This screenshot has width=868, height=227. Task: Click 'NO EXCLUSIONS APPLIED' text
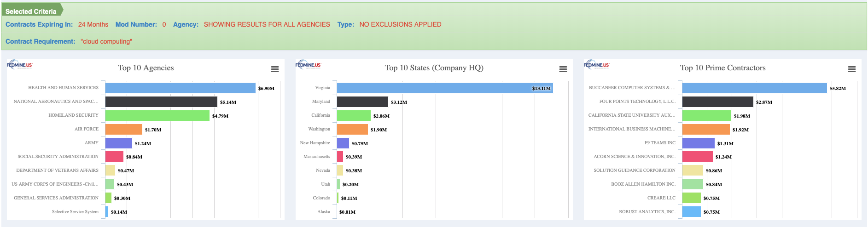[400, 24]
